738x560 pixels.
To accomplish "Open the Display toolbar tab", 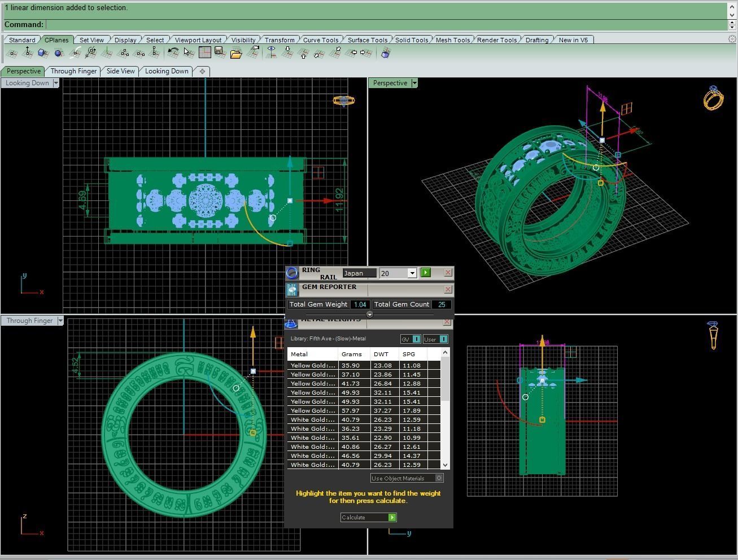I will [125, 40].
